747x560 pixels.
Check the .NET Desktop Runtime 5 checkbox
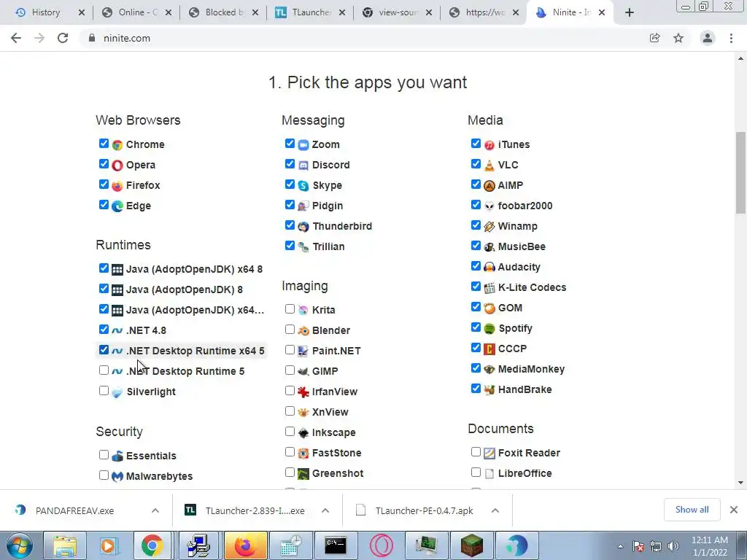pos(104,370)
